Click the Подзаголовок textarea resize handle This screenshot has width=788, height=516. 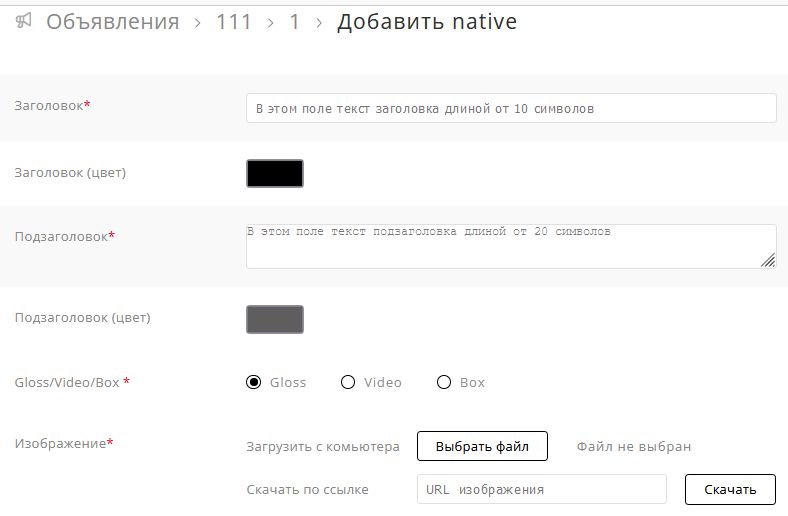click(x=768, y=260)
